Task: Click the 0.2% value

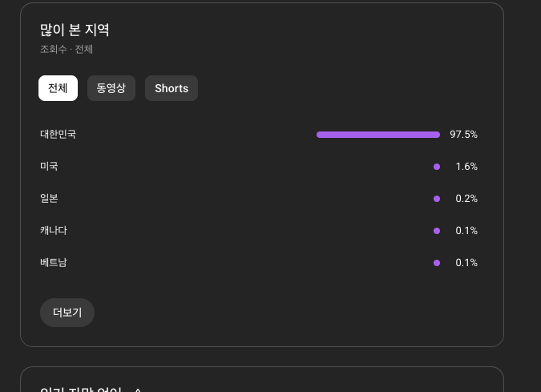Action: (466, 199)
